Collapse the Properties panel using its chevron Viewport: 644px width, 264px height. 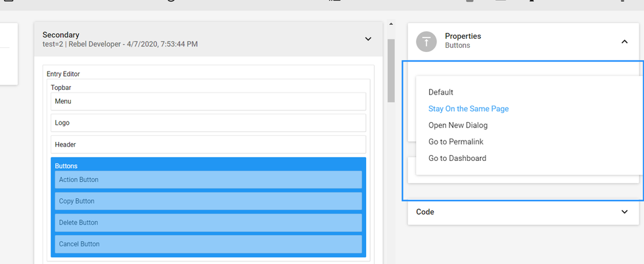[x=624, y=41]
